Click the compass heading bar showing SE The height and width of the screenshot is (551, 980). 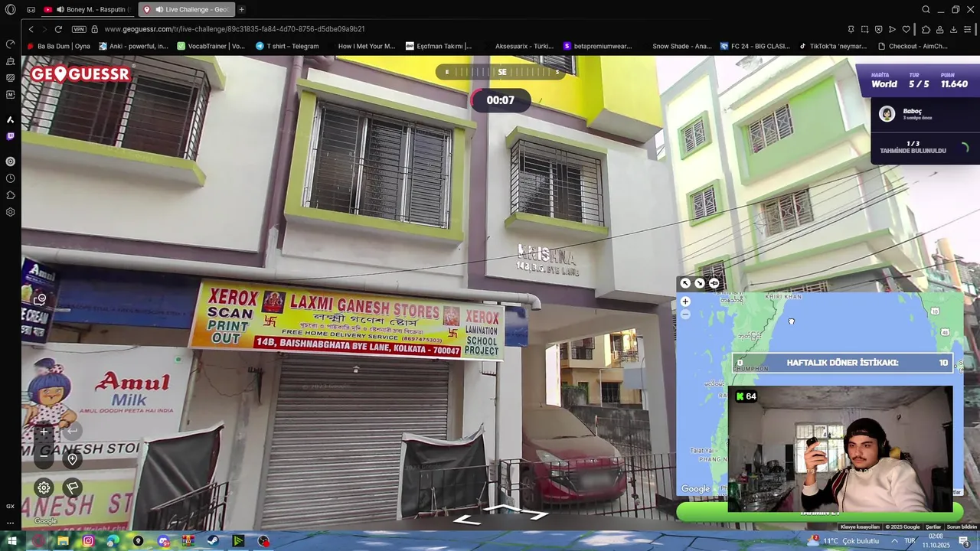[502, 72]
